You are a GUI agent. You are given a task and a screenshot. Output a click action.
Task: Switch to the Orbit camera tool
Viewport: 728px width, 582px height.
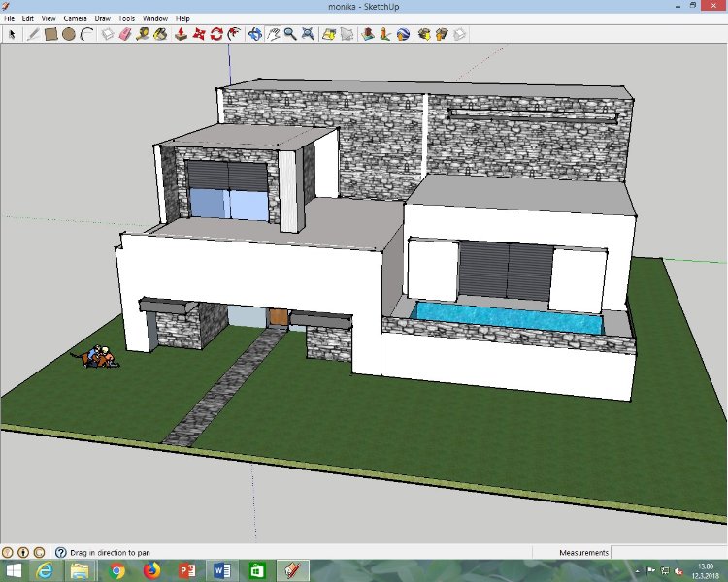click(254, 34)
